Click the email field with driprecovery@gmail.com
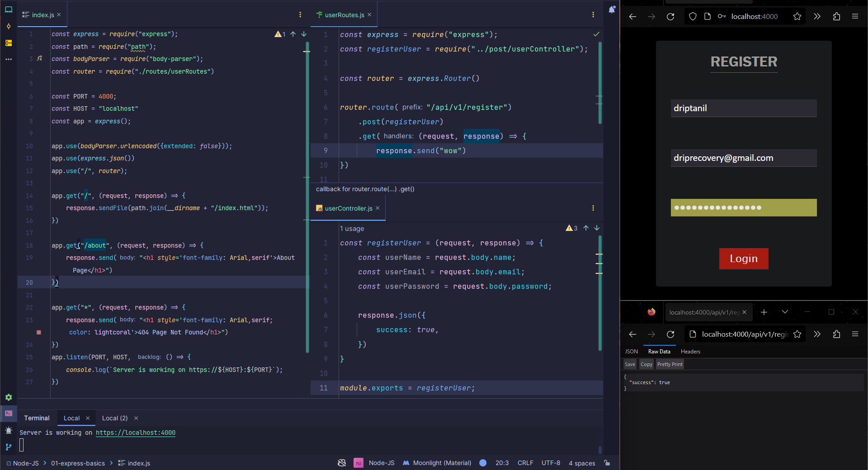Viewport: 868px width, 470px height. pos(744,158)
